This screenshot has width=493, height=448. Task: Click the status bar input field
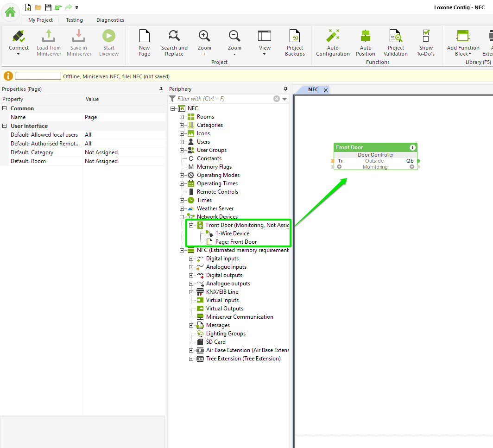point(38,76)
